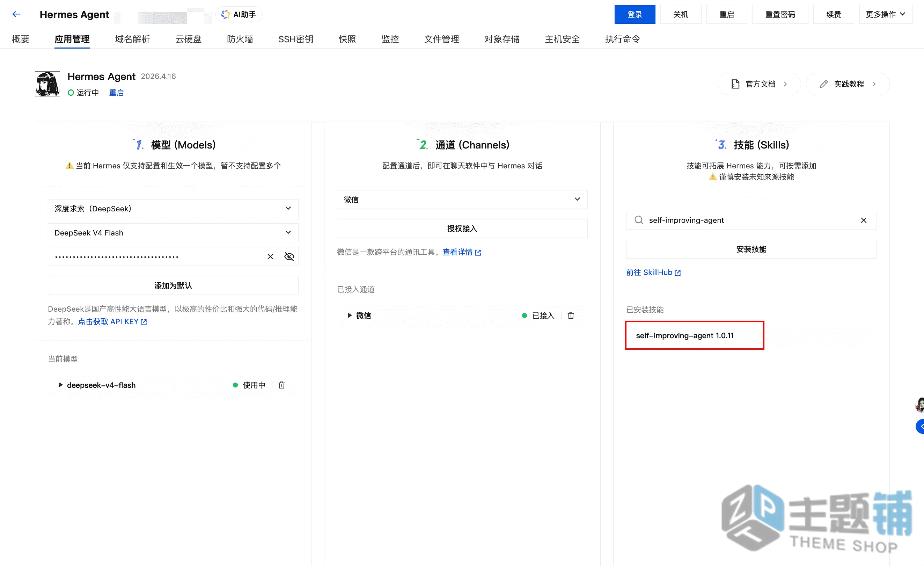
Task: Select installed skill self-improving-agent 1.0.11
Action: click(x=685, y=335)
